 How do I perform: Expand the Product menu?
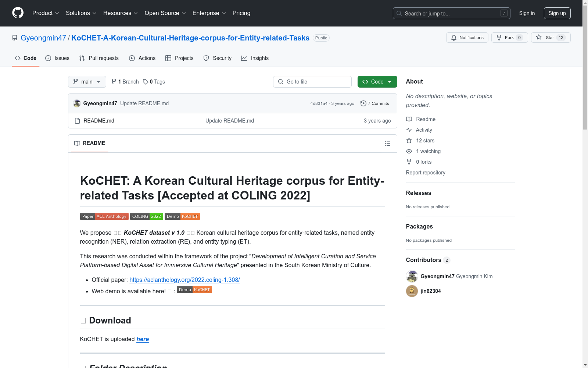[46, 13]
